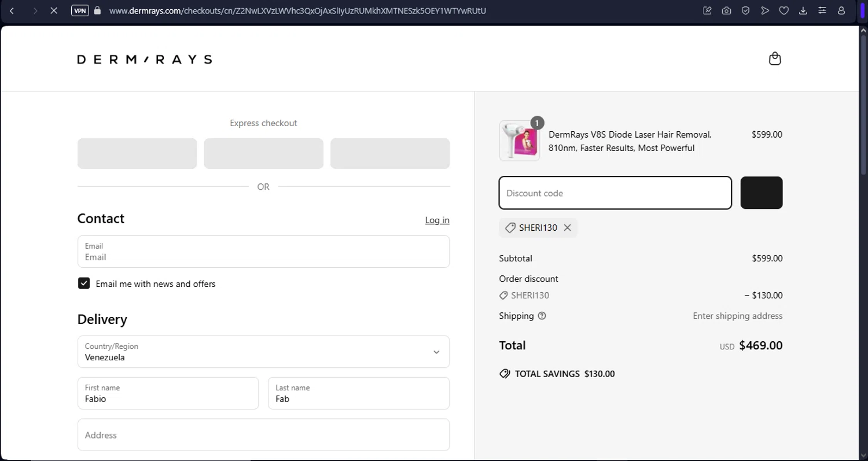Remove the SHERI130 discount code

568,228
